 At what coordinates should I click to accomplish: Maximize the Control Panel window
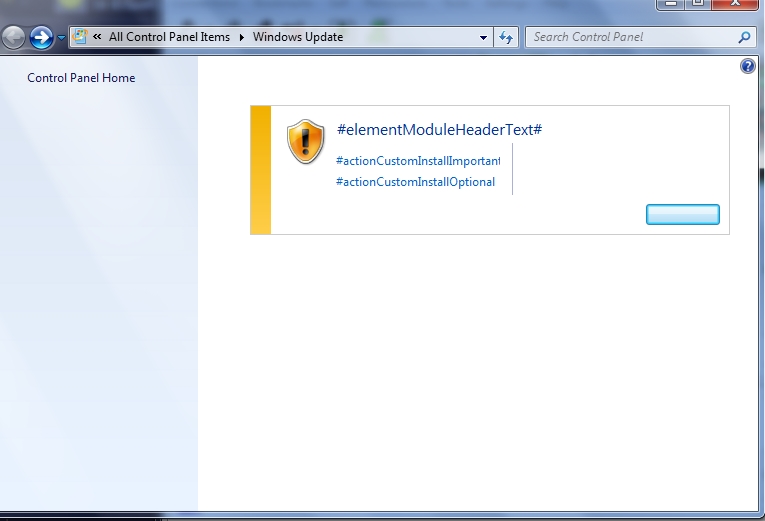point(698,3)
